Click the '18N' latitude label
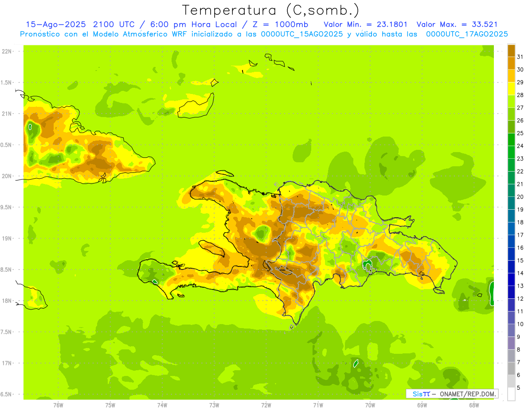Image resolution: width=532 pixels, height=411 pixels. (x=7, y=301)
